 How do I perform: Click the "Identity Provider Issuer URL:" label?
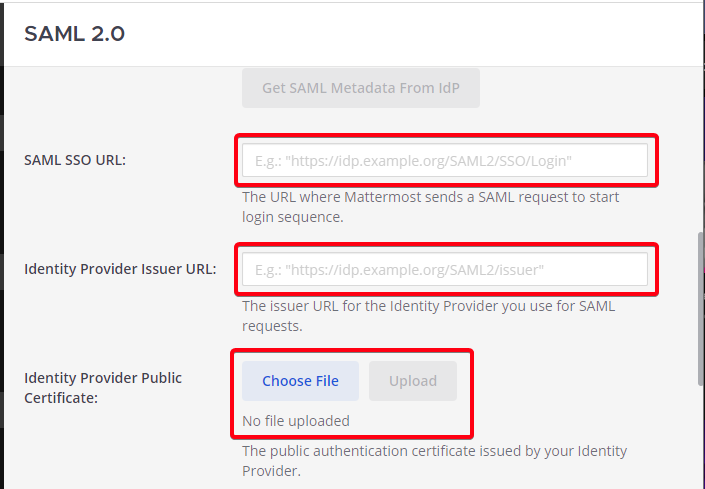120,269
